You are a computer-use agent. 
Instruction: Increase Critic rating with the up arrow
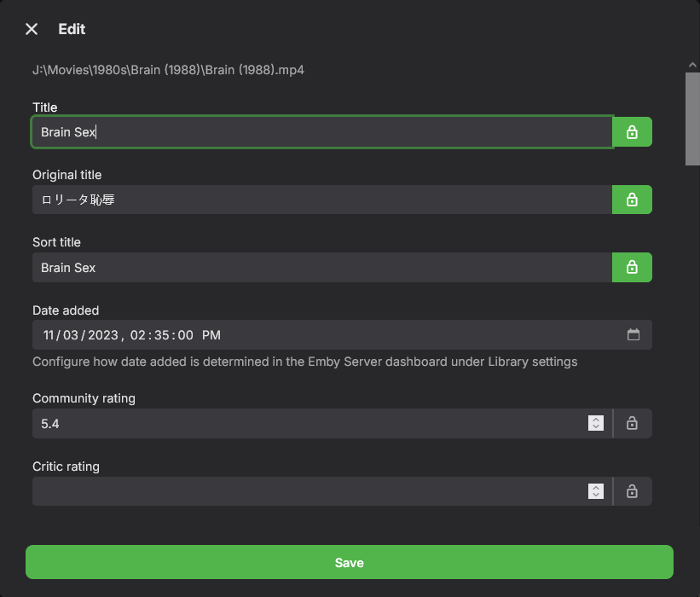pos(596,487)
